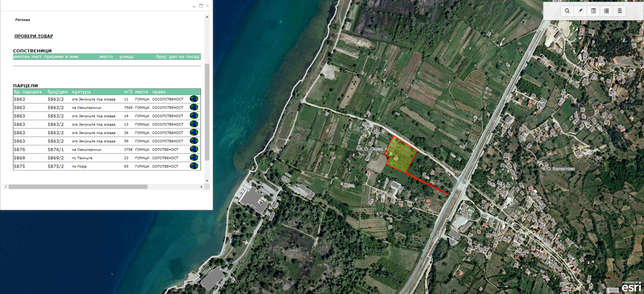Maximize the parcel info panel window
This screenshot has width=644, height=294.
tap(201, 6)
